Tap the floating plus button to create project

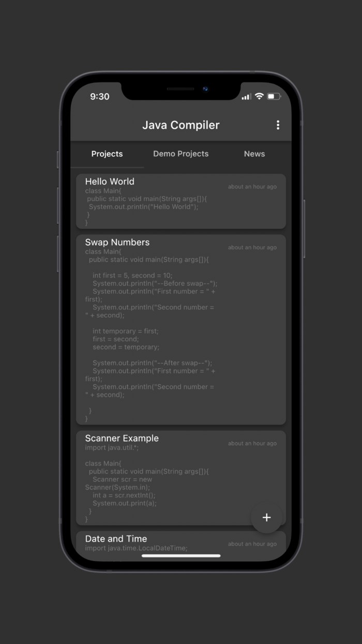(x=266, y=517)
